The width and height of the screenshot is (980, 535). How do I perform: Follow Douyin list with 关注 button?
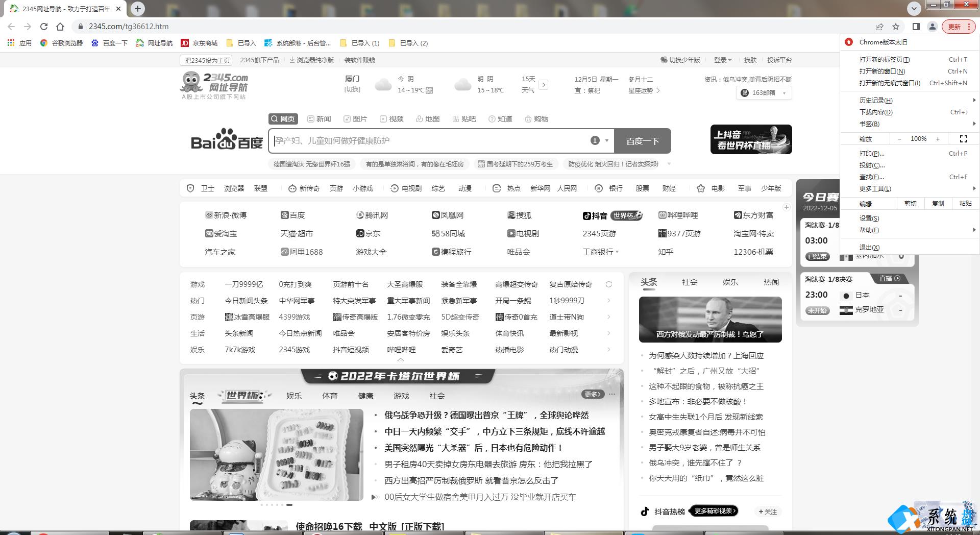(x=768, y=512)
